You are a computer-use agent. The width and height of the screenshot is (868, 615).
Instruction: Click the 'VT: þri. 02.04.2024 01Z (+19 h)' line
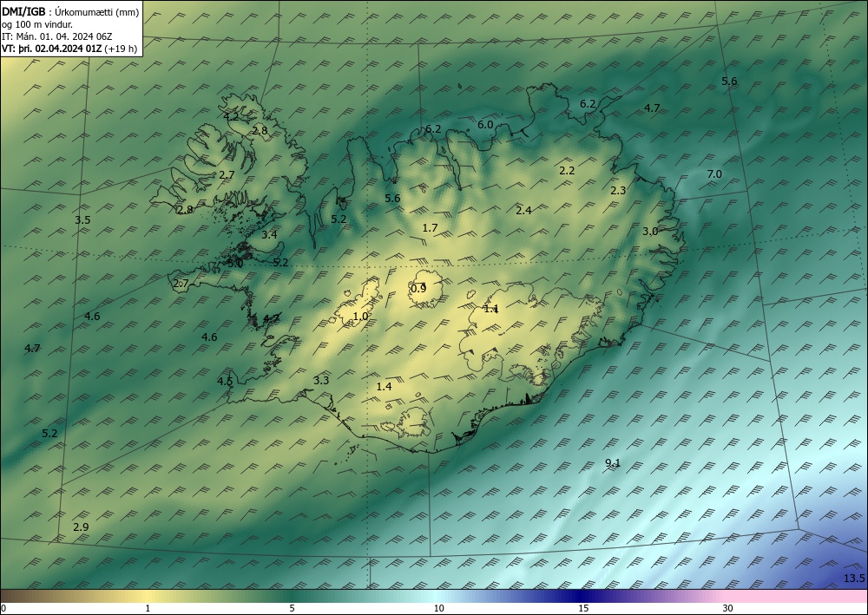[x=69, y=48]
